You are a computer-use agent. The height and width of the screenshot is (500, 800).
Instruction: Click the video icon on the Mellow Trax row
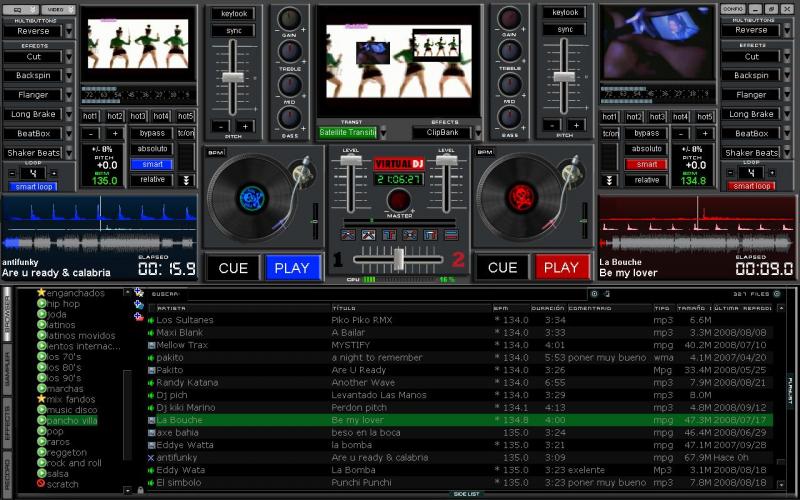(151, 345)
